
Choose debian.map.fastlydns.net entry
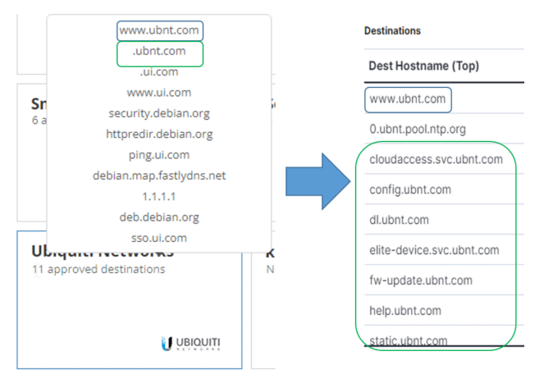(x=159, y=175)
